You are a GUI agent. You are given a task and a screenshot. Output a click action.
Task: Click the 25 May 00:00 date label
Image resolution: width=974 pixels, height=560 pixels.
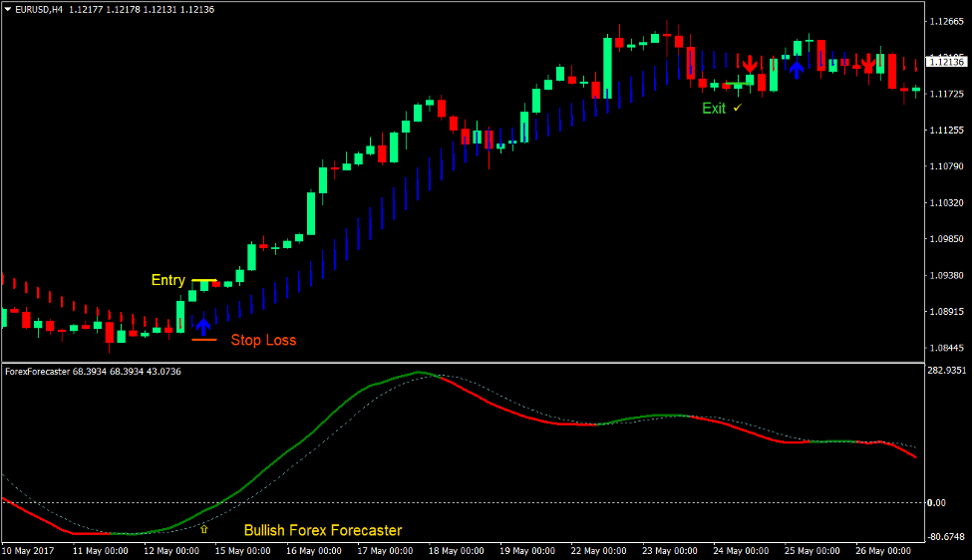812,551
